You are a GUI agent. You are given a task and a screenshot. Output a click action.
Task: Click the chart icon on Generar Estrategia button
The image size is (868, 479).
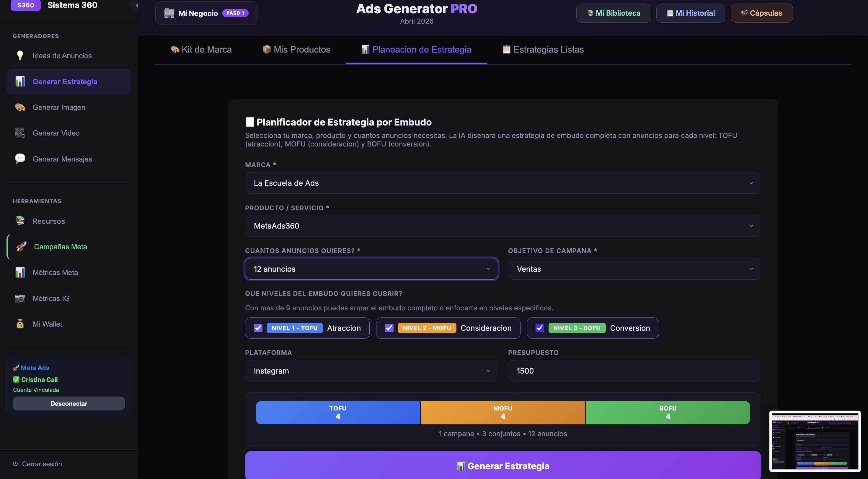(461, 466)
